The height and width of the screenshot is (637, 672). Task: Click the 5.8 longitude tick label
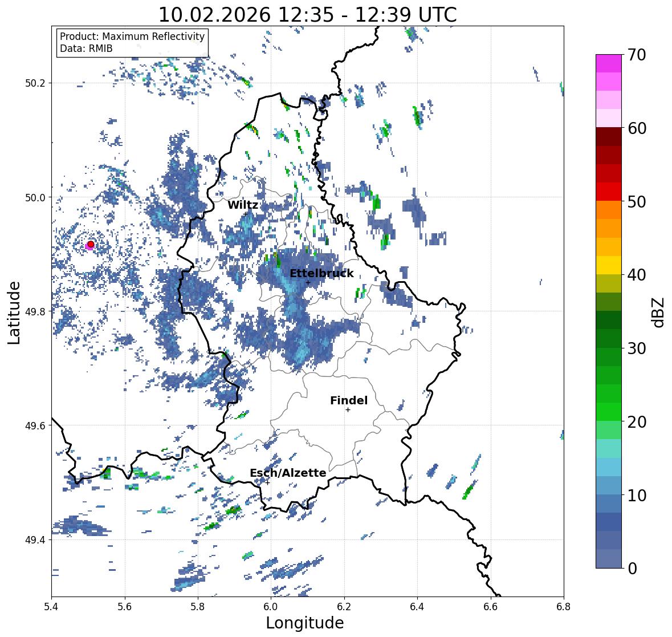coord(198,607)
